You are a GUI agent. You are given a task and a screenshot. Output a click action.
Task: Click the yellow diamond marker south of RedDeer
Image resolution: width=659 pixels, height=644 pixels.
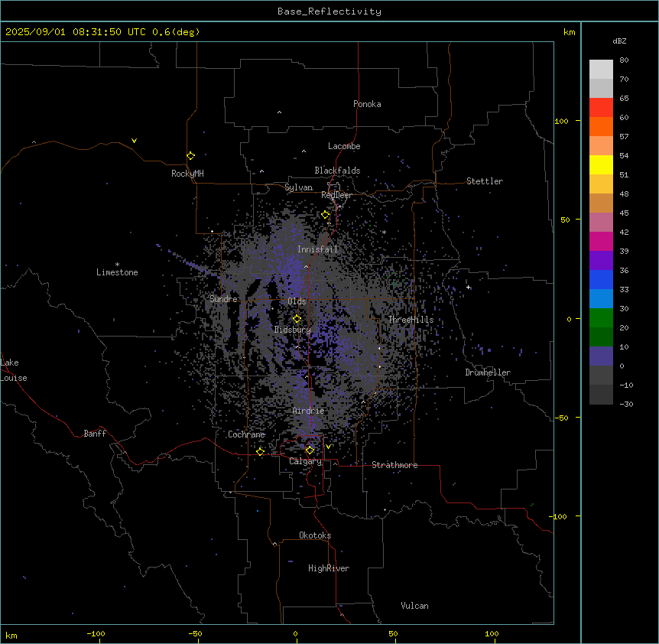click(326, 215)
